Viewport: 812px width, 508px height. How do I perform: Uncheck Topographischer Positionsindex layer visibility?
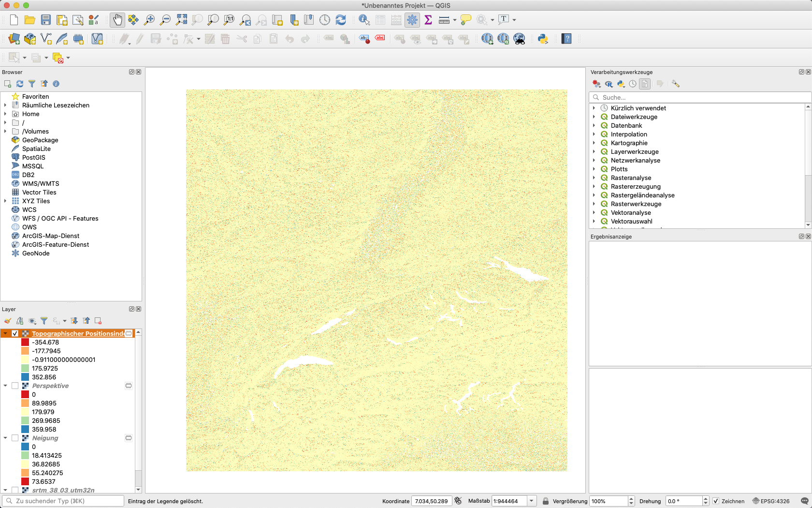[x=15, y=333]
